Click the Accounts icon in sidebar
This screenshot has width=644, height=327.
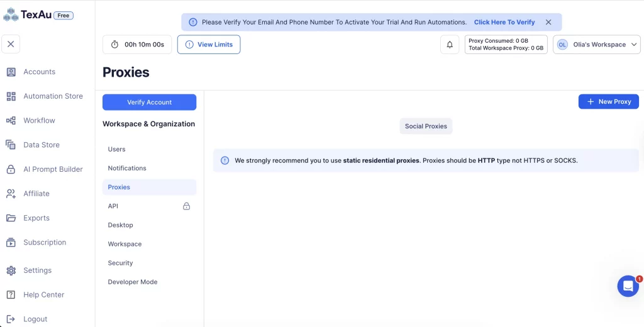(11, 72)
